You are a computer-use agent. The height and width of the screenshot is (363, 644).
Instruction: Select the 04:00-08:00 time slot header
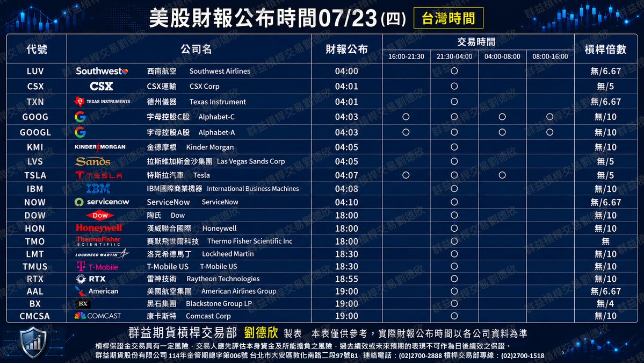point(502,56)
